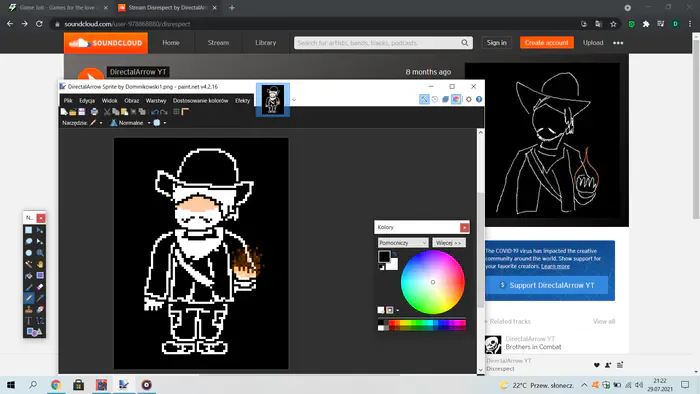
Task: Click Sign in on SoundCloud
Action: click(x=496, y=43)
